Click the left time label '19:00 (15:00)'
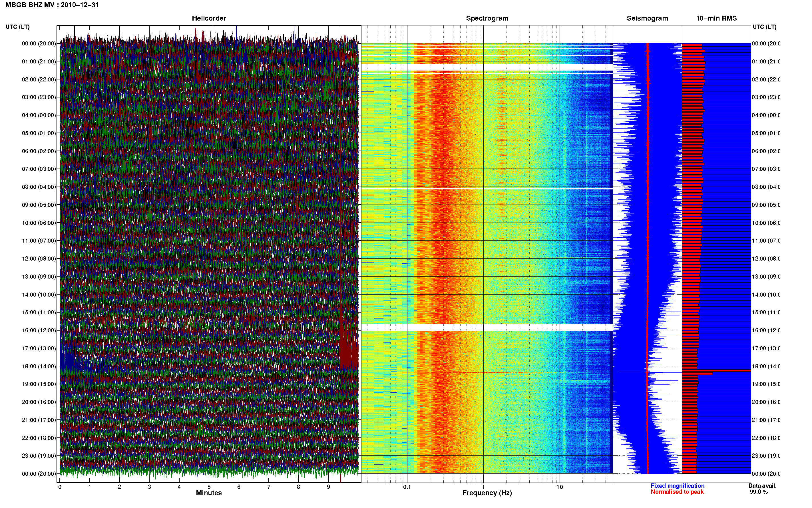Viewport: 812px width, 508px height. (x=39, y=384)
